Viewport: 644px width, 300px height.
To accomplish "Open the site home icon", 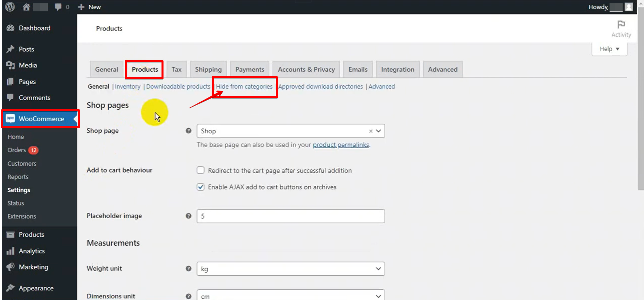I will pyautogui.click(x=26, y=7).
